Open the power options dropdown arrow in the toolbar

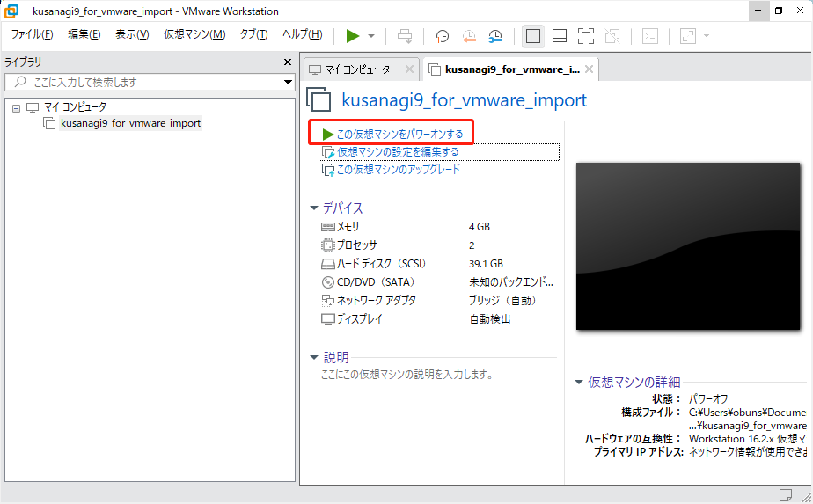pos(371,36)
